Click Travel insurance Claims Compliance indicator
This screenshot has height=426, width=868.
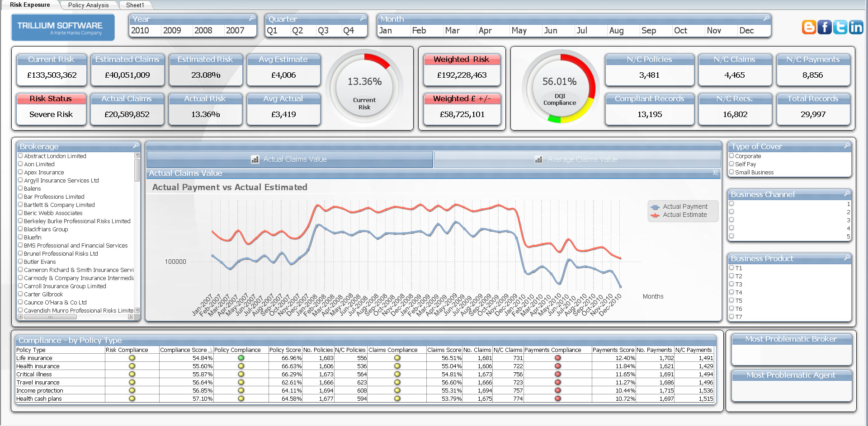coord(397,382)
